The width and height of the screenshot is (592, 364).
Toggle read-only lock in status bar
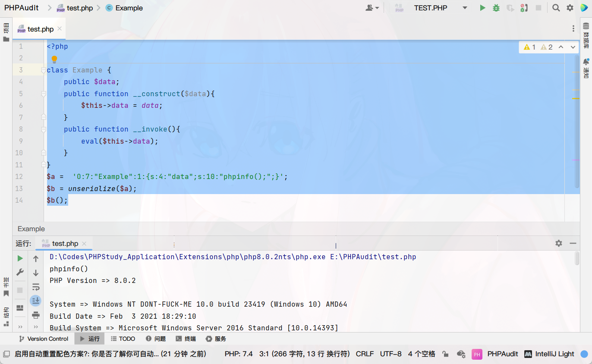coord(445,354)
